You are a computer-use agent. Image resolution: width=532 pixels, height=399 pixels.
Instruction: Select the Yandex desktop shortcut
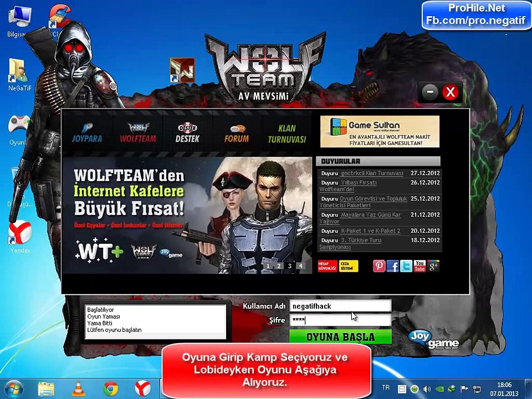click(20, 237)
